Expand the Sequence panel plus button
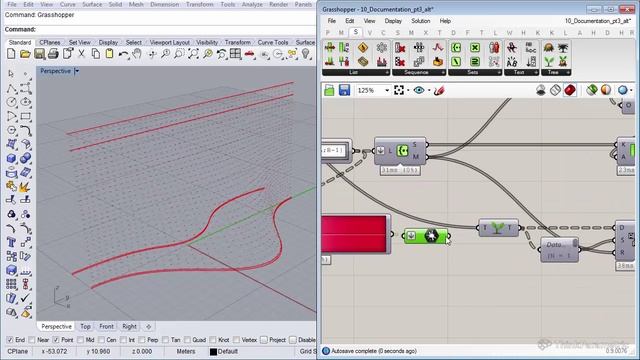This screenshot has height=360, width=640. 443,72
